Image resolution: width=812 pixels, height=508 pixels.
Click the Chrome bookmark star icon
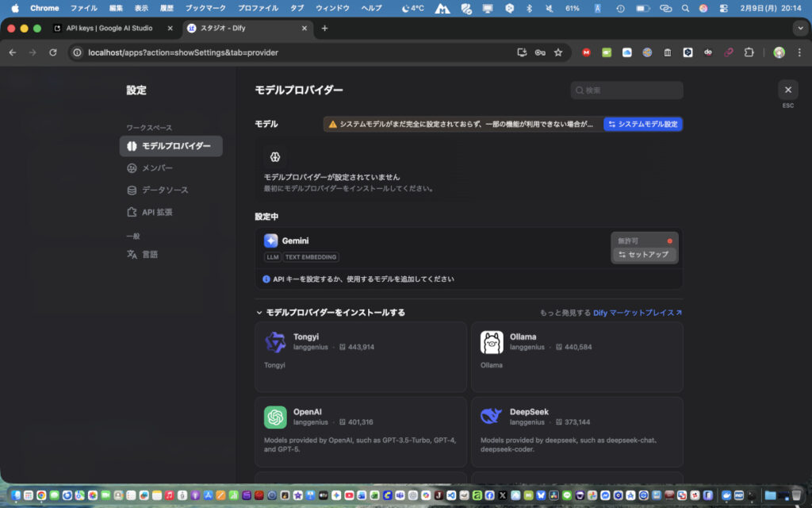(558, 52)
